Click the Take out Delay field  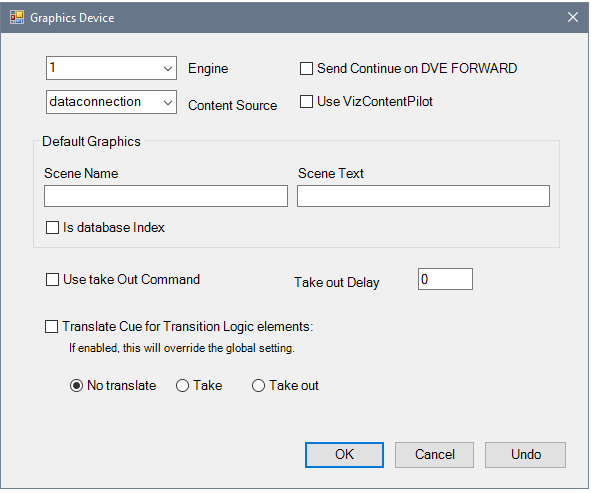tap(445, 279)
